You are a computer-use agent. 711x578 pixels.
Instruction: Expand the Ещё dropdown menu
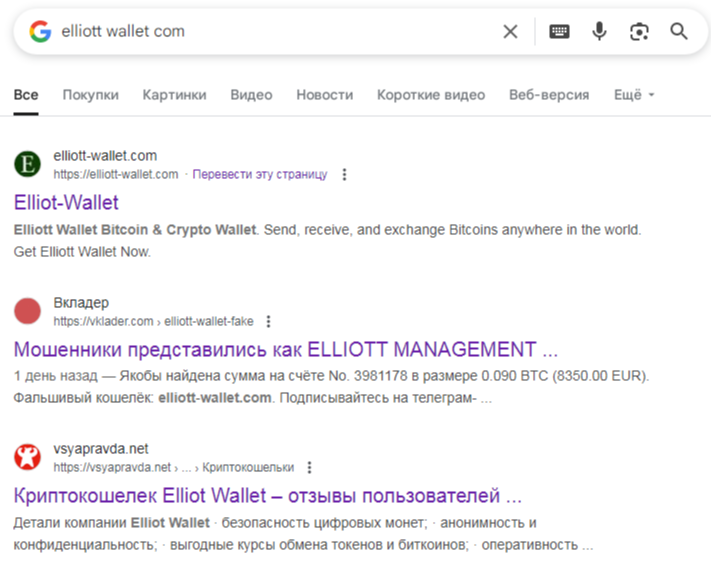click(633, 95)
